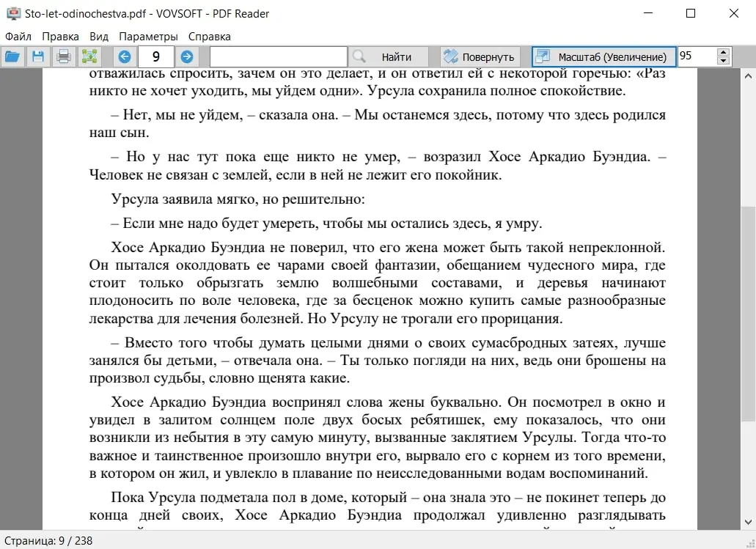Decrease zoom with the down spinner arrow
The height and width of the screenshot is (549, 756).
click(x=723, y=61)
